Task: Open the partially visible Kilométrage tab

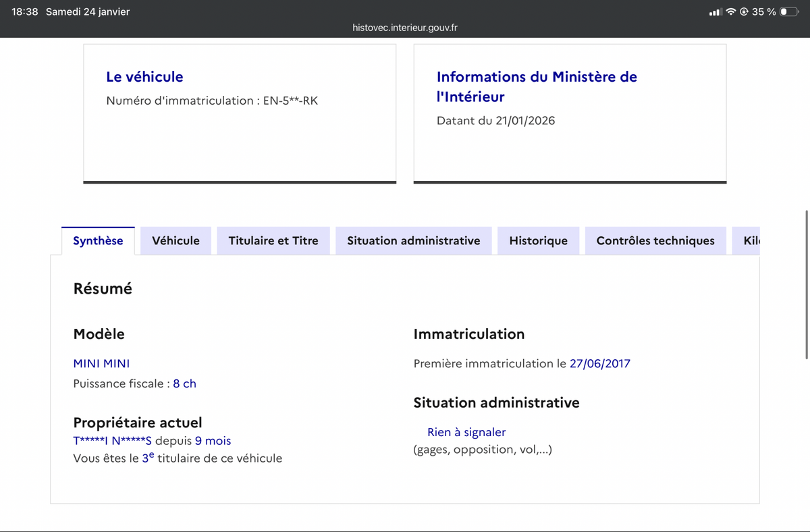Action: click(748, 241)
